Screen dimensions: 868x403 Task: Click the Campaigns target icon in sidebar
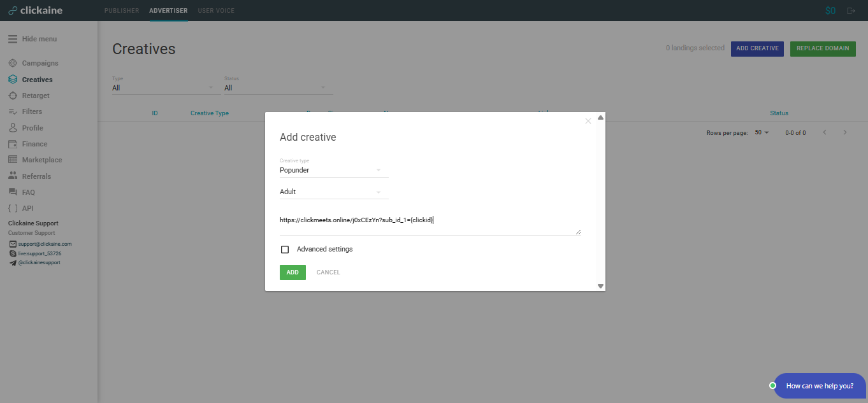coord(13,63)
